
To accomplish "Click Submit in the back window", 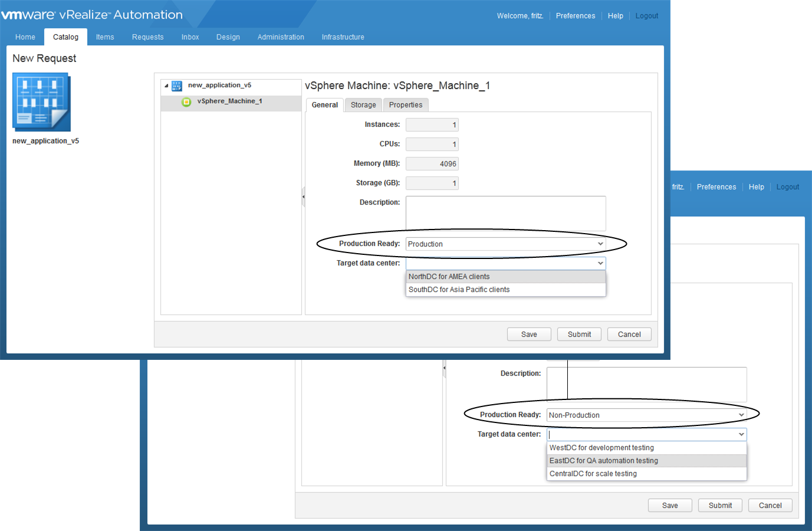I will pos(720,506).
